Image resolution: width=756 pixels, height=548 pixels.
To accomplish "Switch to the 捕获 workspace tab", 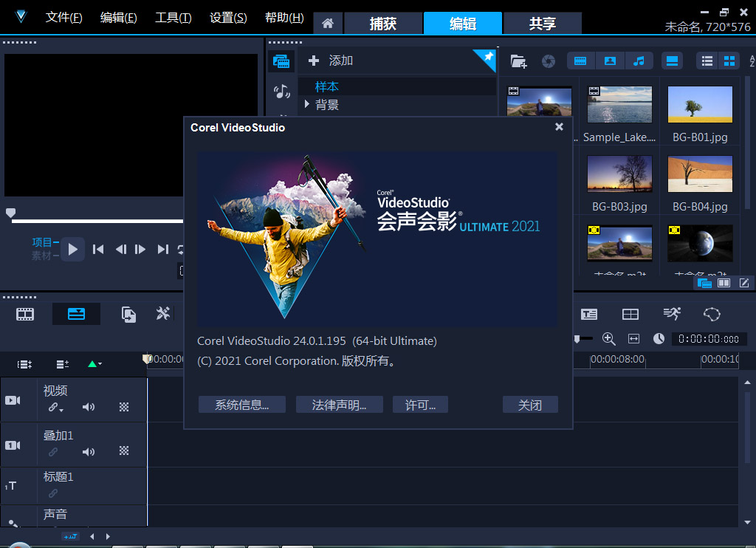I will [383, 23].
